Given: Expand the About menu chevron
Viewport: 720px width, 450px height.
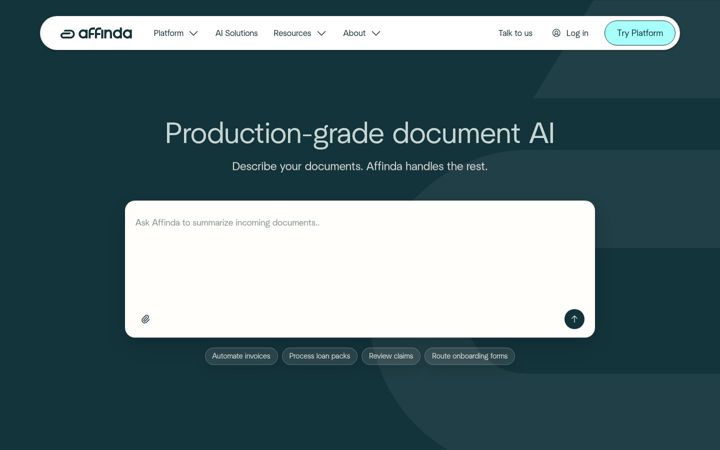Looking at the screenshot, I should pos(376,34).
